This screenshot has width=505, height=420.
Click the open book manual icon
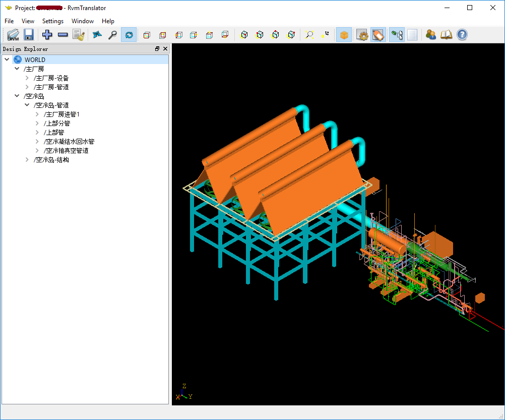446,35
